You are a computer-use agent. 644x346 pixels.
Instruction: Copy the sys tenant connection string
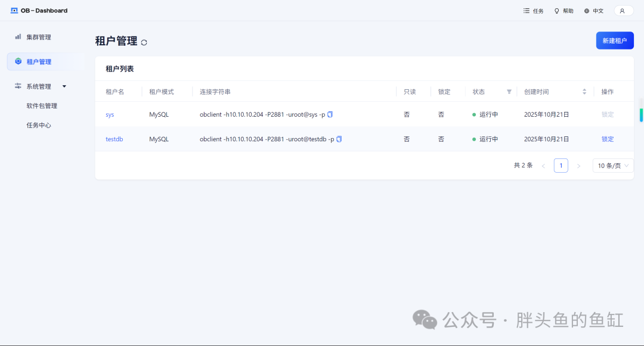point(330,114)
